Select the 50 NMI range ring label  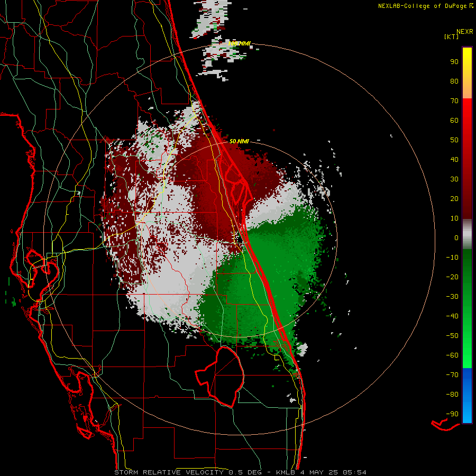click(x=239, y=141)
